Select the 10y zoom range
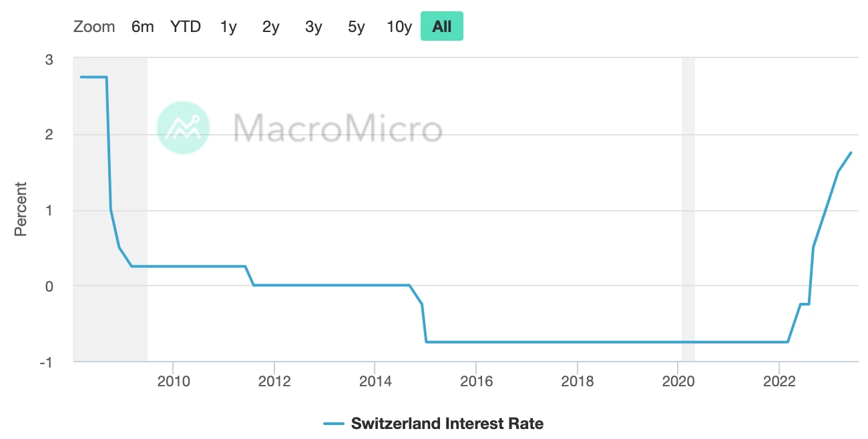Screen dimensions: 868x439 pos(399,27)
